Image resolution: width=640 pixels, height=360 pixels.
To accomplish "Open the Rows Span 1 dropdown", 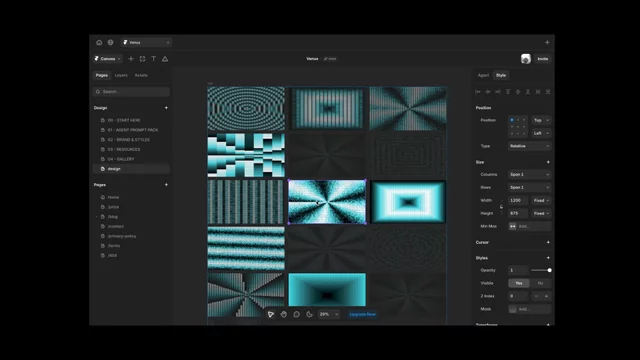I will (529, 187).
